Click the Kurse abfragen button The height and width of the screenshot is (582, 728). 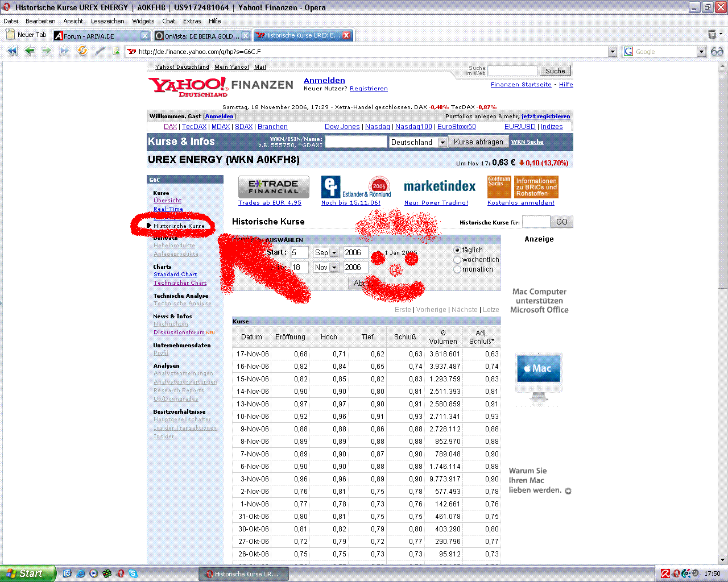tap(478, 142)
